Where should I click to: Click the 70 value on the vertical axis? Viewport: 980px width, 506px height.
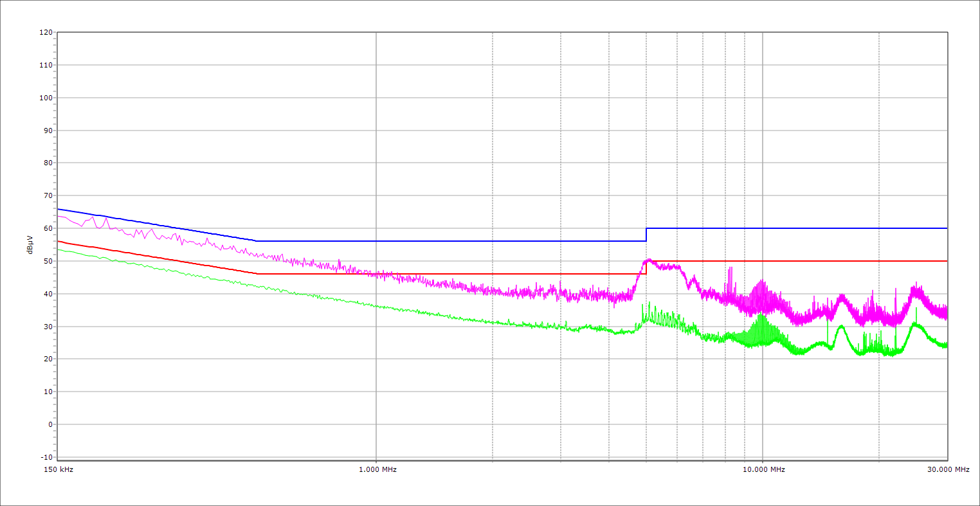point(48,195)
